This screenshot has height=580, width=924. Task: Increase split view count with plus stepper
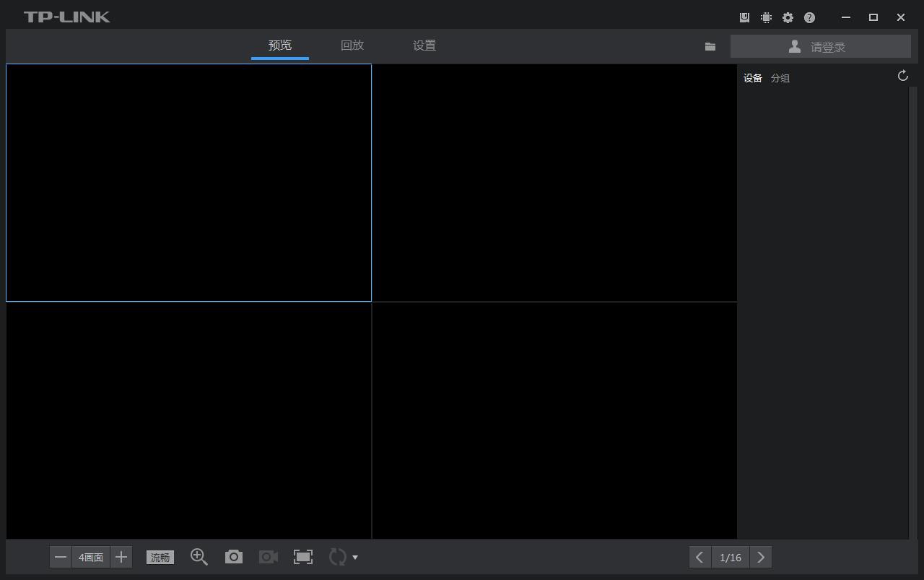click(121, 557)
